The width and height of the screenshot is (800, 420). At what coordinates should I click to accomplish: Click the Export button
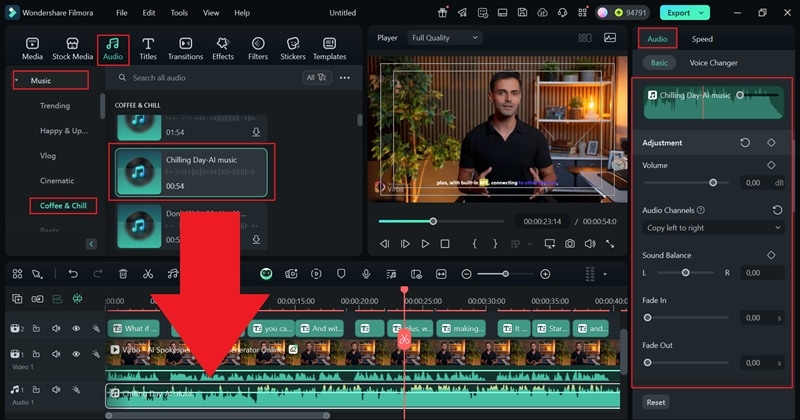(679, 13)
